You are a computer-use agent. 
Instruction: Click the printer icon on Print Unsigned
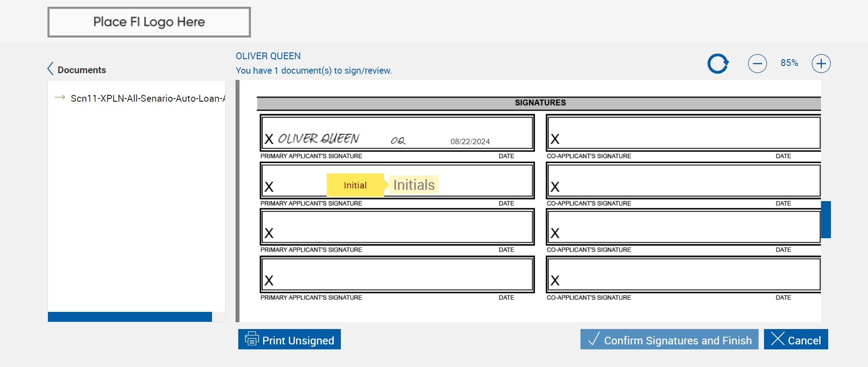point(252,339)
